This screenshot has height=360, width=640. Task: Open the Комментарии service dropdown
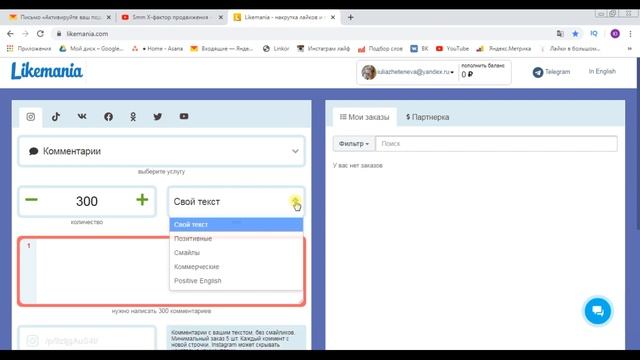coord(161,151)
